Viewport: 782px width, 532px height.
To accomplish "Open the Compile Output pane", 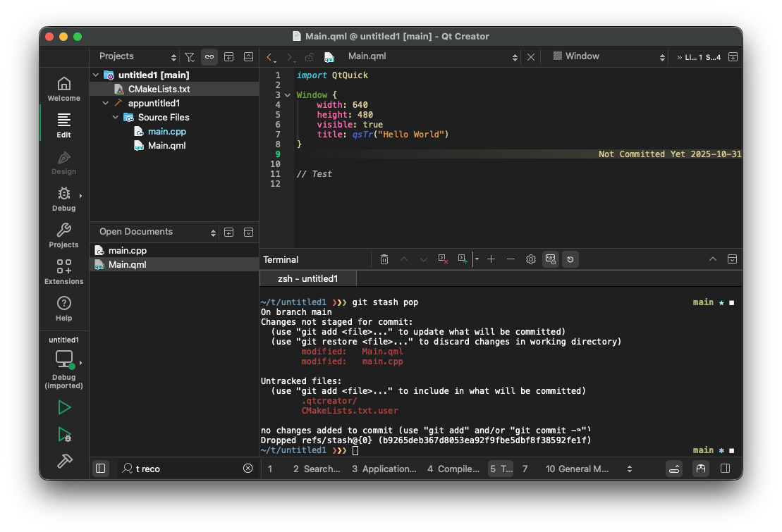I will [x=453, y=469].
